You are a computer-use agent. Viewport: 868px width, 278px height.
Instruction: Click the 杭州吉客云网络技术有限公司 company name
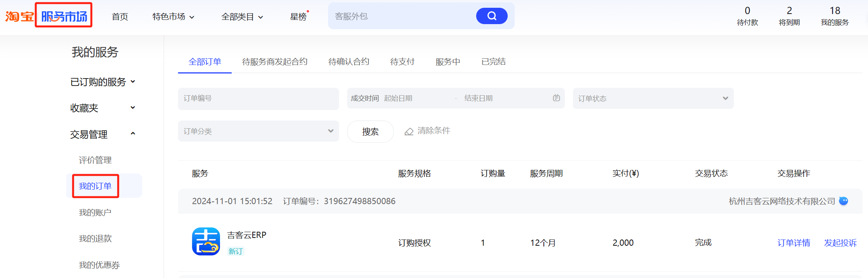click(782, 201)
